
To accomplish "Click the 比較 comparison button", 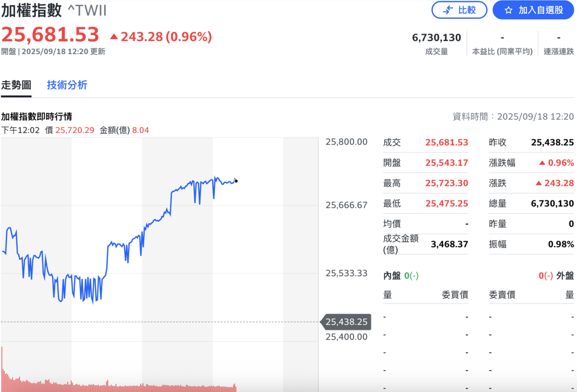I will [x=459, y=10].
